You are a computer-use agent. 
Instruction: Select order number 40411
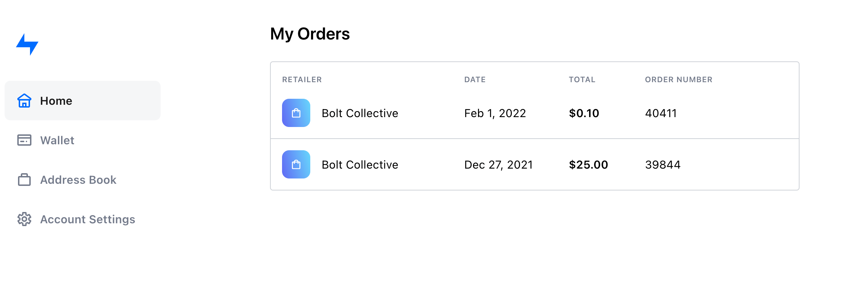click(x=661, y=113)
